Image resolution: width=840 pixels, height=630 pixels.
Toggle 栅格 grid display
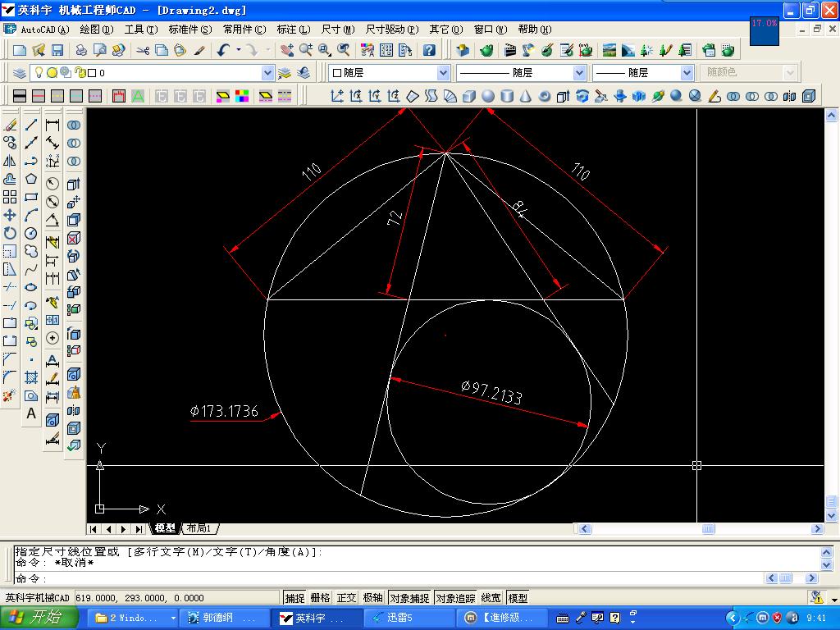[x=321, y=598]
